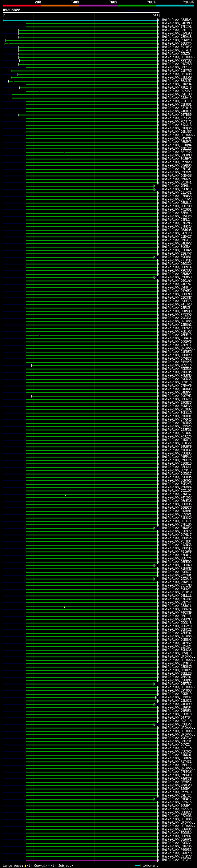Open hit UniRef100_Q10L93
Screen dimensions: 197x868
point(177,33)
